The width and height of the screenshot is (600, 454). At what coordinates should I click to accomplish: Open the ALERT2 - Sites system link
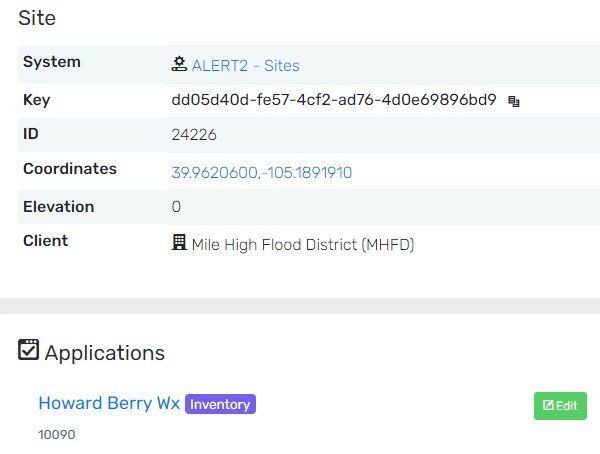(245, 66)
